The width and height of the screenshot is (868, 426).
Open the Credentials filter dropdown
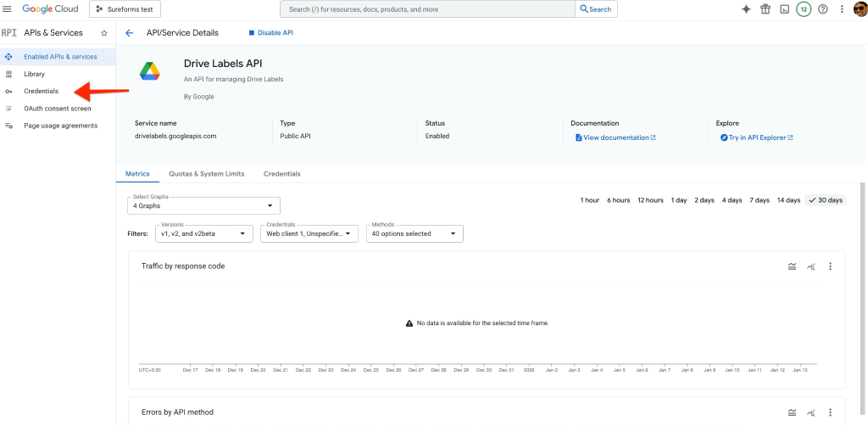tap(309, 233)
